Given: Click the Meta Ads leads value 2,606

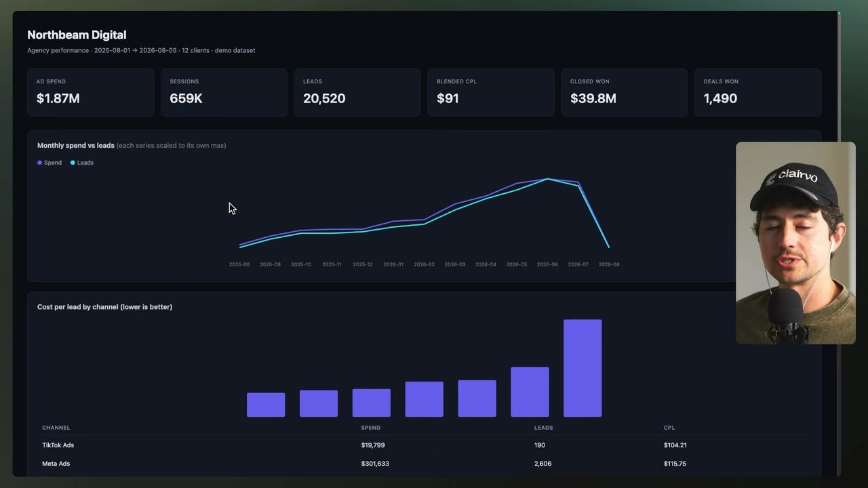Looking at the screenshot, I should pos(544,464).
